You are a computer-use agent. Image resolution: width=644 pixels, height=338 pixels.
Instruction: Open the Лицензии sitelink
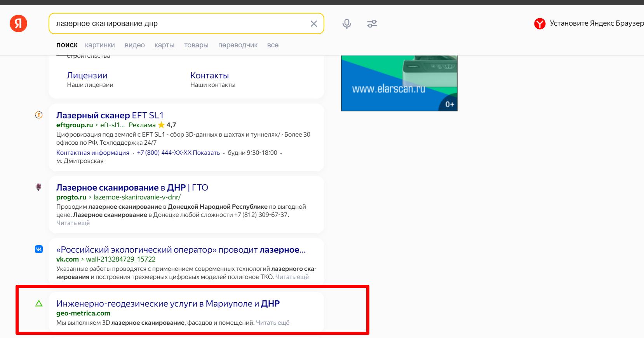(87, 75)
